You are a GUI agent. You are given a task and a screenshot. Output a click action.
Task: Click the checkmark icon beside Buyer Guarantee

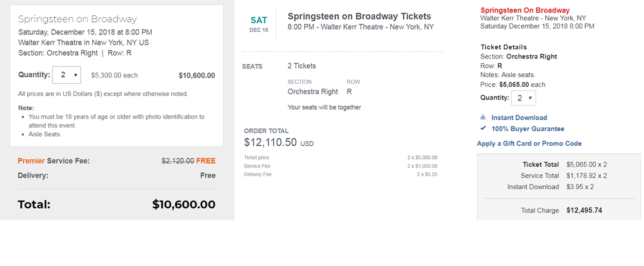pos(483,129)
